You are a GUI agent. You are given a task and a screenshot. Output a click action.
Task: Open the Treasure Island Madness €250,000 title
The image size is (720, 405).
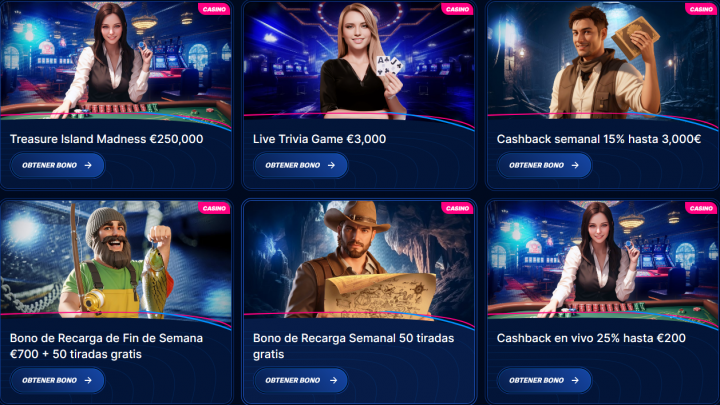coord(107,139)
